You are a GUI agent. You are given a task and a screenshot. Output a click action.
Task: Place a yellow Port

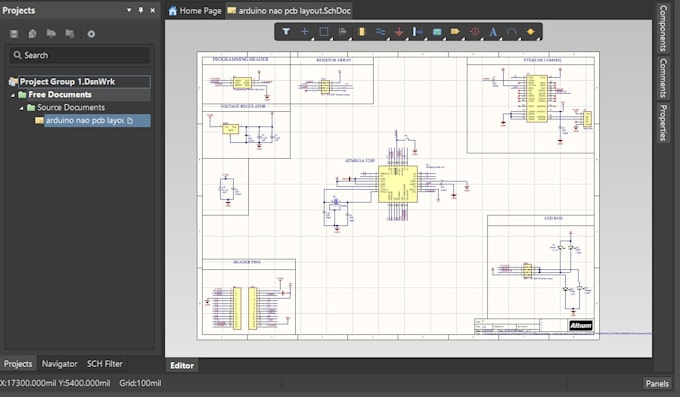pyautogui.click(x=455, y=32)
